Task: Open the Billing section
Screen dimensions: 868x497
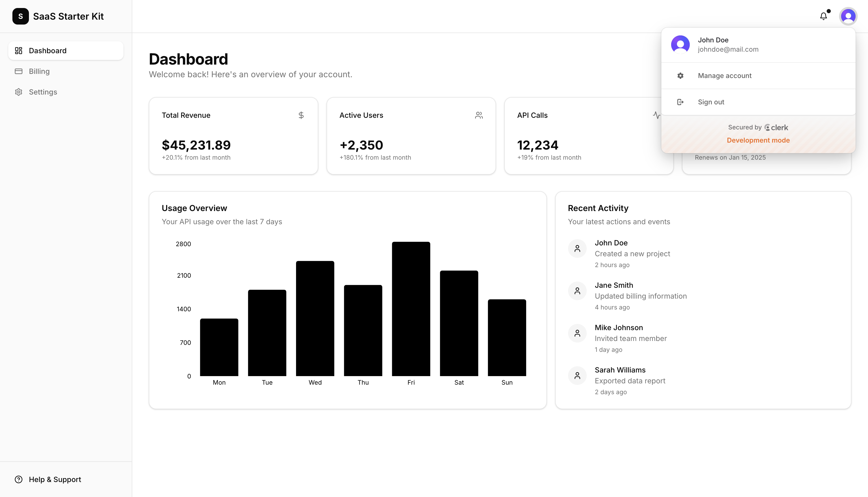Action: (x=39, y=71)
